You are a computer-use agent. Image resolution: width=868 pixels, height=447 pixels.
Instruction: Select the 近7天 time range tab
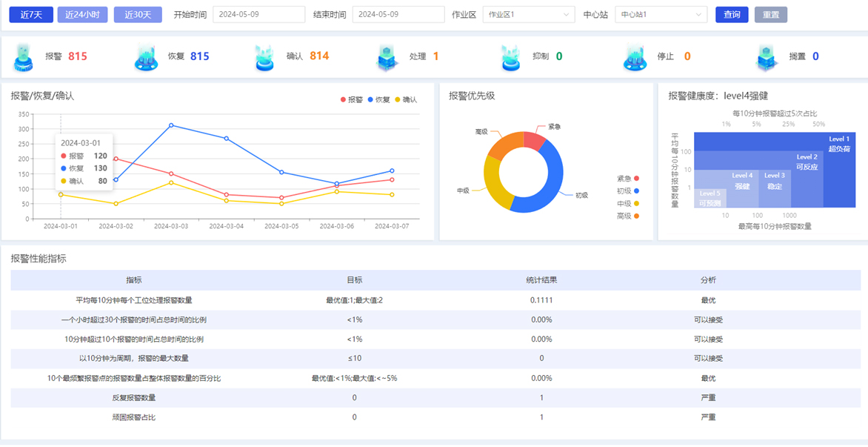[x=31, y=15]
